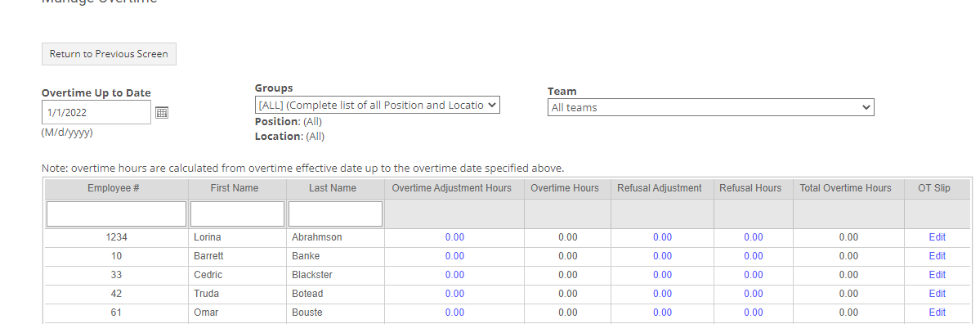980x324 pixels.
Task: Click the First Name filter box
Action: click(x=237, y=214)
